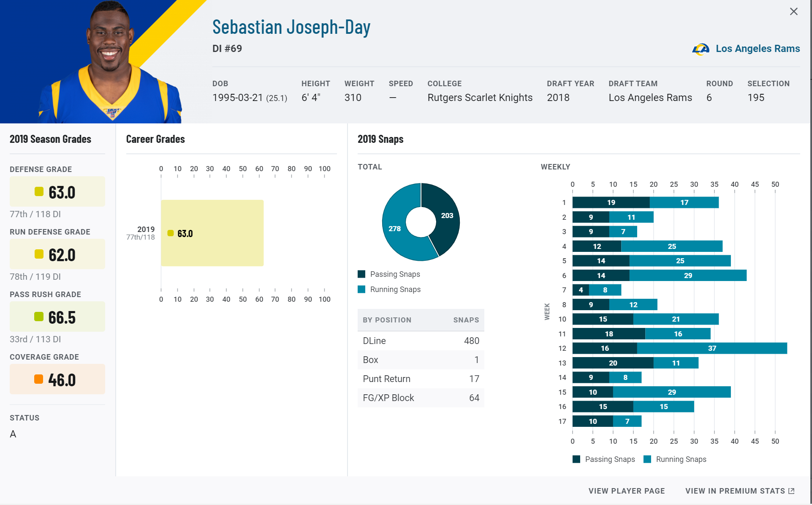Click week 7 passing snaps bar (4)
812x505 pixels.
(x=581, y=290)
